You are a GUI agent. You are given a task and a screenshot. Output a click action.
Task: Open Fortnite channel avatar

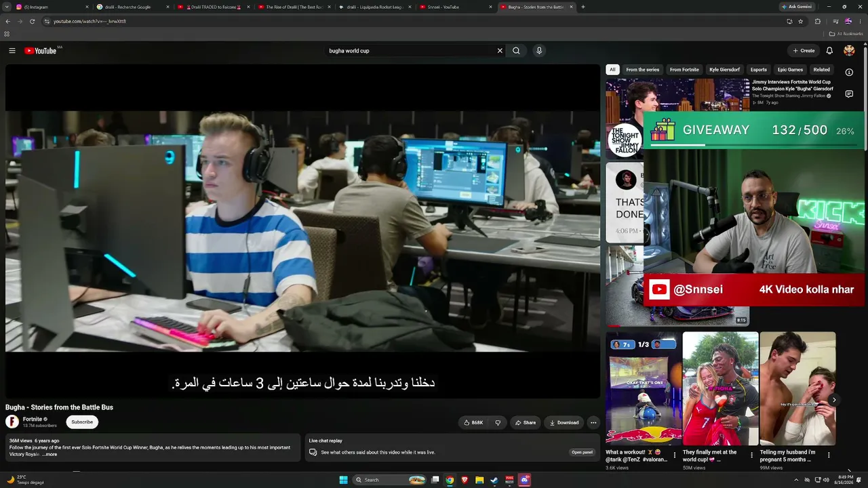point(12,422)
